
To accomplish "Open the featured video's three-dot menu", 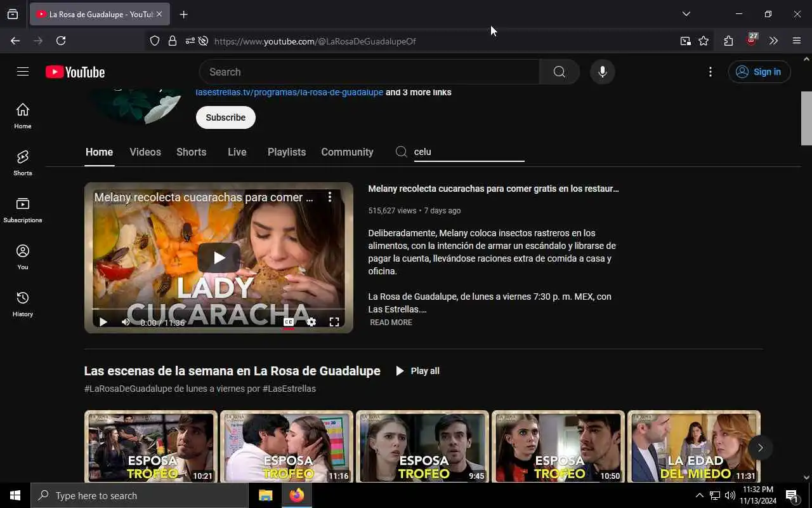I will (x=330, y=197).
